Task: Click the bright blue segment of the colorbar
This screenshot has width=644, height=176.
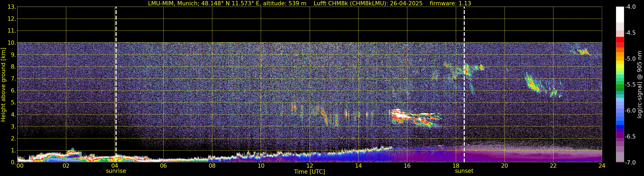Action: click(620, 123)
